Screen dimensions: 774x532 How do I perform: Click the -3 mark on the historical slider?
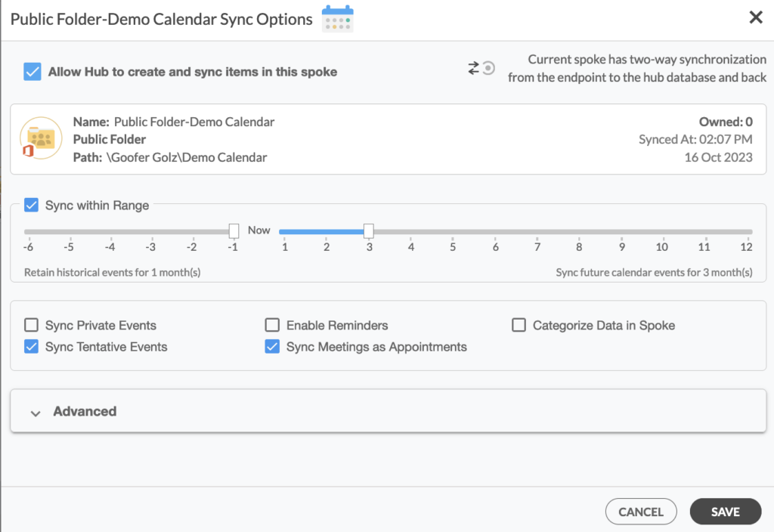pyautogui.click(x=150, y=247)
